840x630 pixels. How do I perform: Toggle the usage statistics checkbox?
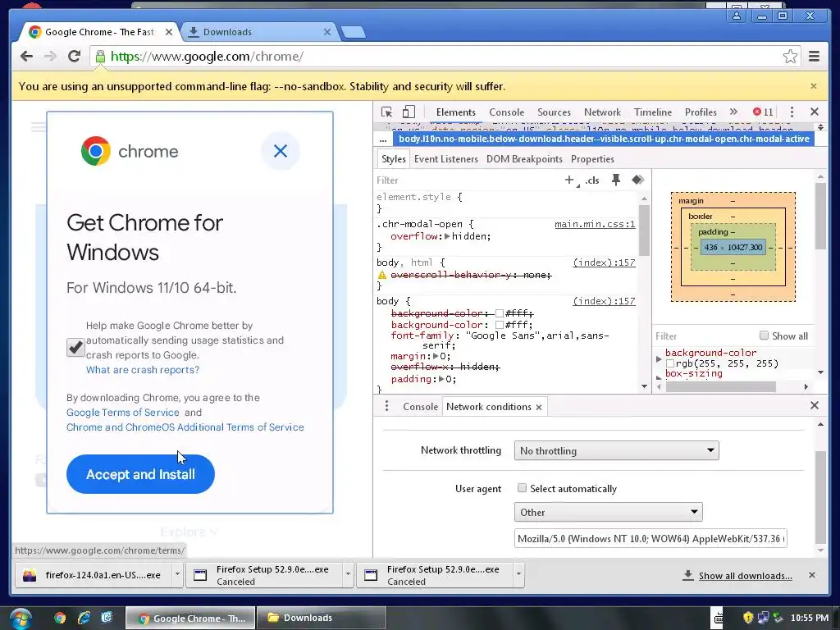(x=75, y=347)
